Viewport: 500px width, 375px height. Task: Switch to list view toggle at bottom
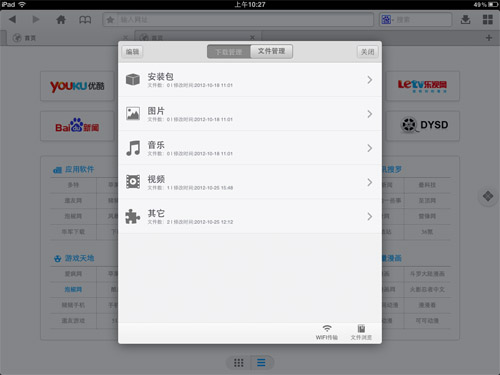click(x=261, y=363)
